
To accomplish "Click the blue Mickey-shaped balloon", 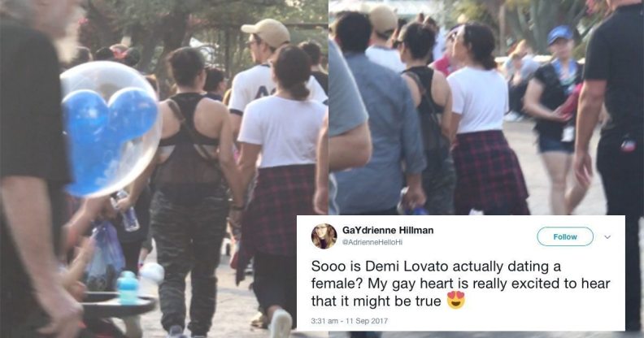I will (x=110, y=130).
